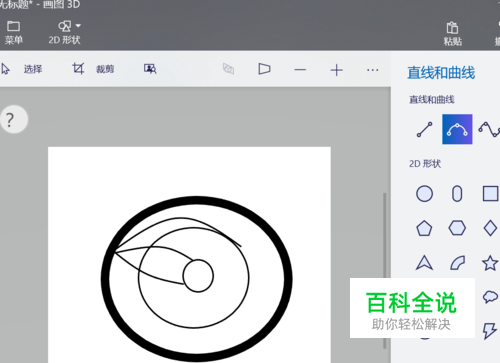500x363 pixels.
Task: Zoom in with the plus button
Action: (x=337, y=70)
